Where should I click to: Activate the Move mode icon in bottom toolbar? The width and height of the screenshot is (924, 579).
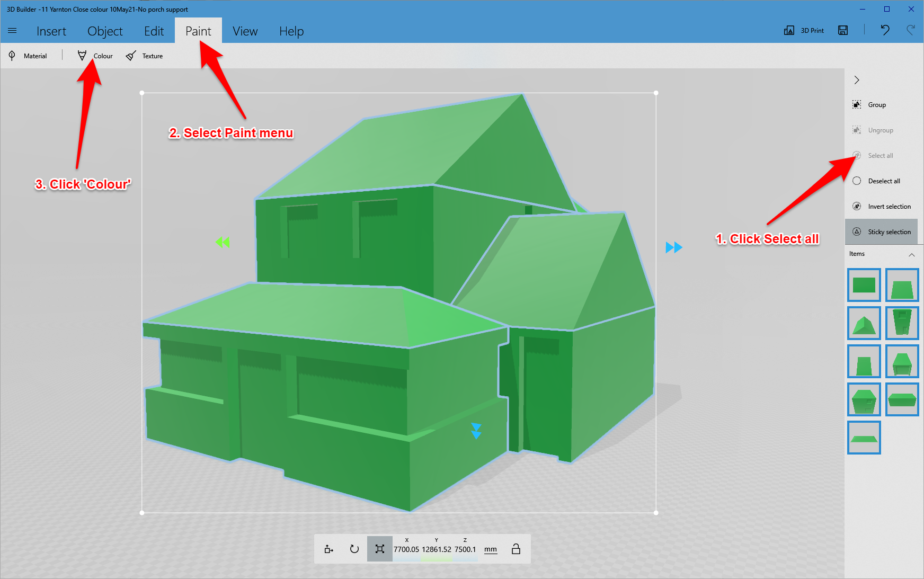tap(329, 549)
